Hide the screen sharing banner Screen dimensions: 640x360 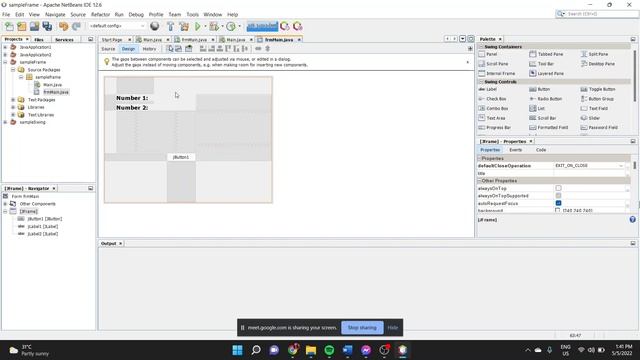coord(393,328)
